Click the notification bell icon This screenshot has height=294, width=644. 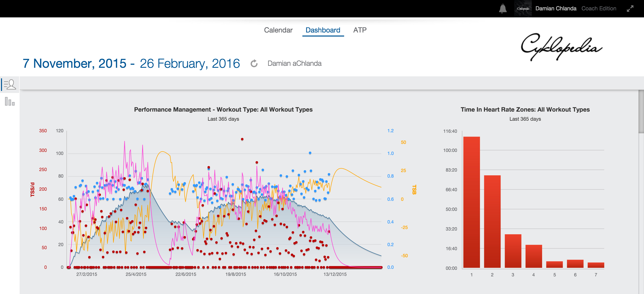click(x=503, y=9)
